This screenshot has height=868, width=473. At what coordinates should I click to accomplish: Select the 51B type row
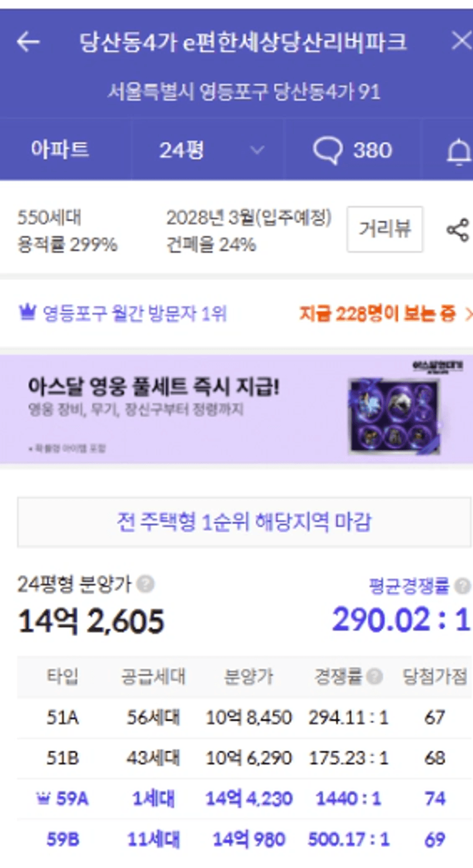click(x=244, y=759)
